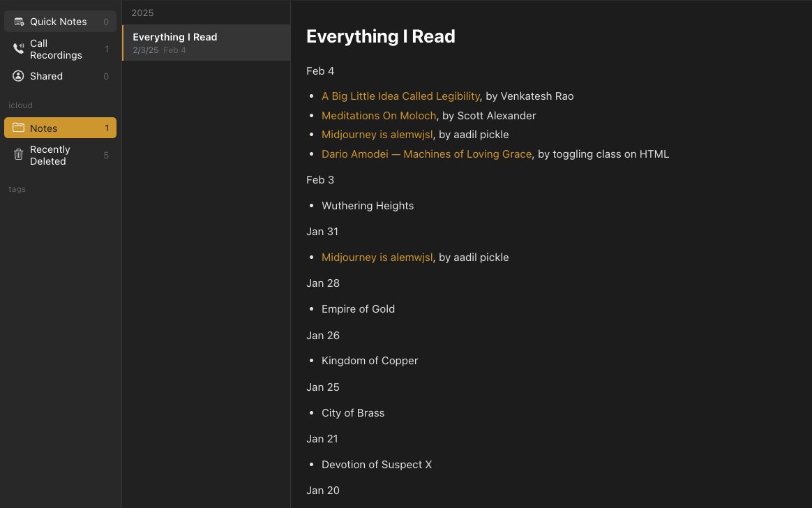Select the Notes folder under iCloud
This screenshot has width=812, height=508.
pos(60,128)
